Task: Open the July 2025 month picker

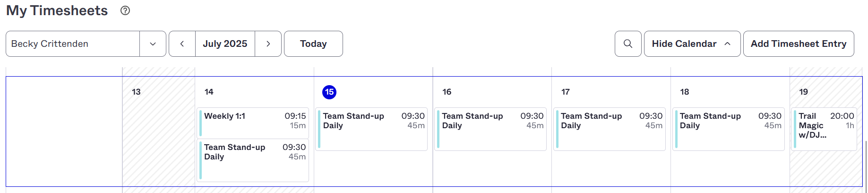Action: coord(225,44)
